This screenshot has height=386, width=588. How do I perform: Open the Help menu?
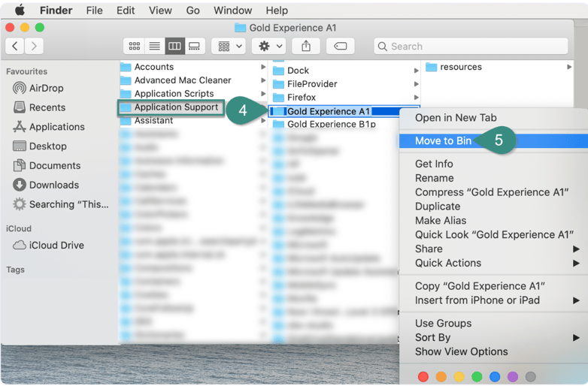point(277,10)
